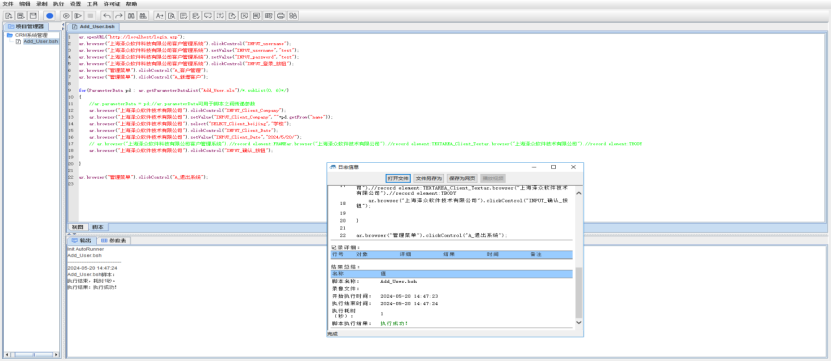Switch to the 输出 output tab

(82, 241)
